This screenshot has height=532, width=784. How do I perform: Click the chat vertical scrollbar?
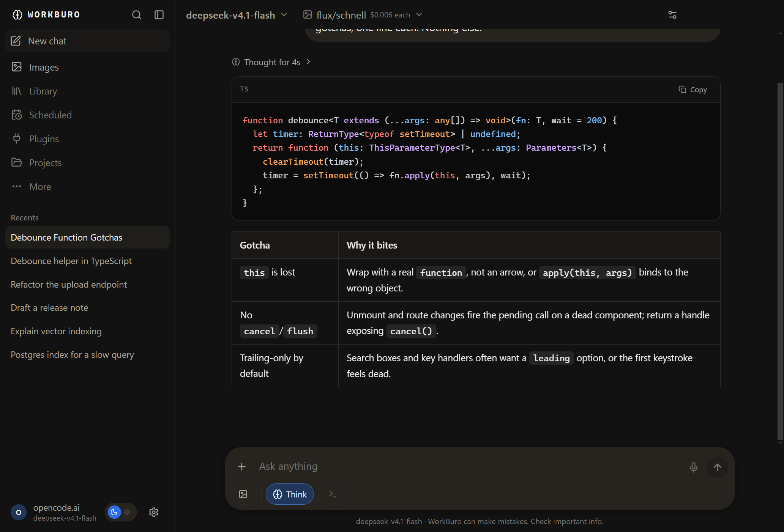point(780,261)
